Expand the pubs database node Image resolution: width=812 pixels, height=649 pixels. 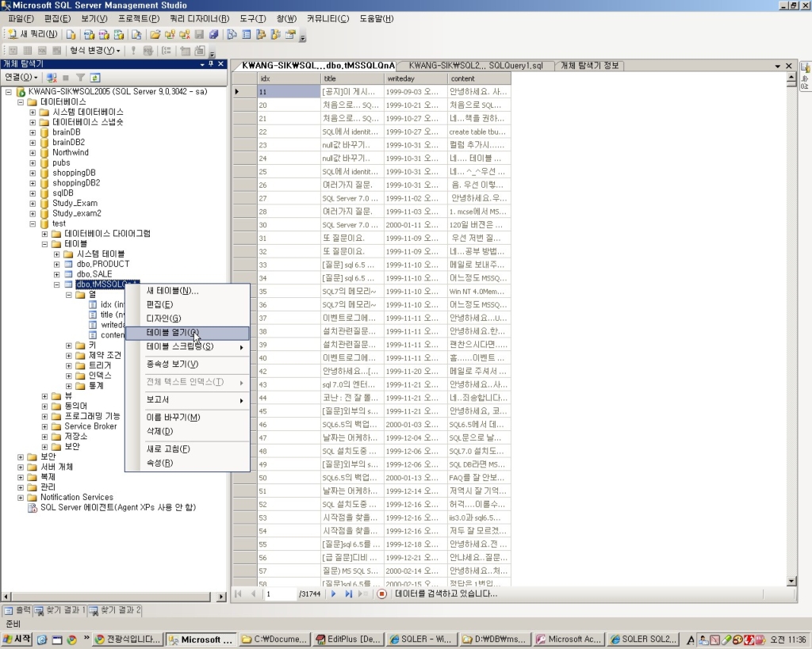[x=33, y=163]
